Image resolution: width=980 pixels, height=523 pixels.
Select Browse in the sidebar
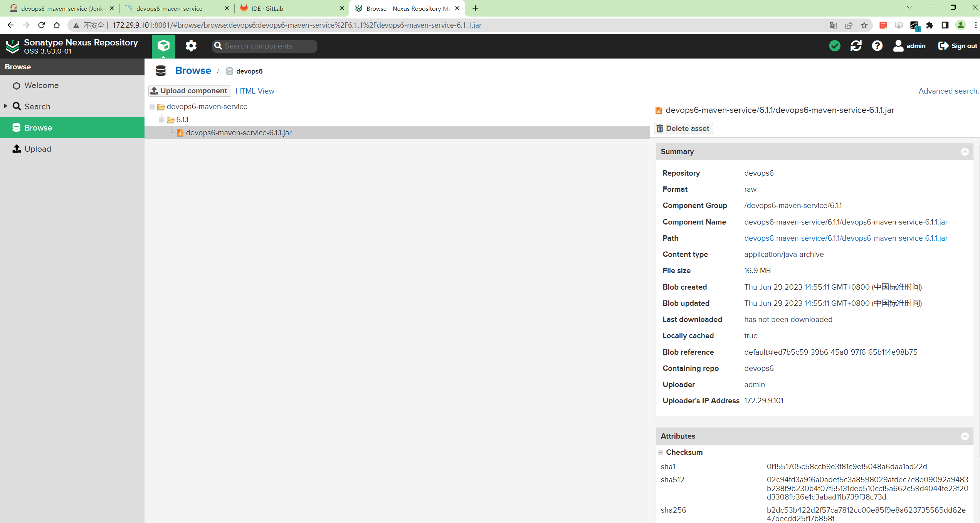pos(72,127)
